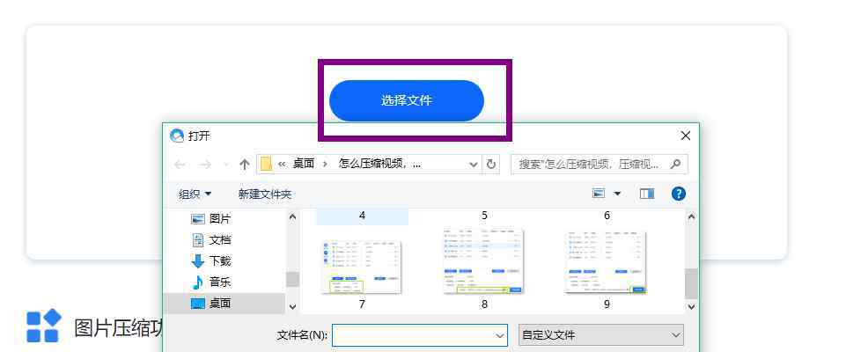The image size is (868, 352).
Task: Click the blue 选择文件 button
Action: 407,100
